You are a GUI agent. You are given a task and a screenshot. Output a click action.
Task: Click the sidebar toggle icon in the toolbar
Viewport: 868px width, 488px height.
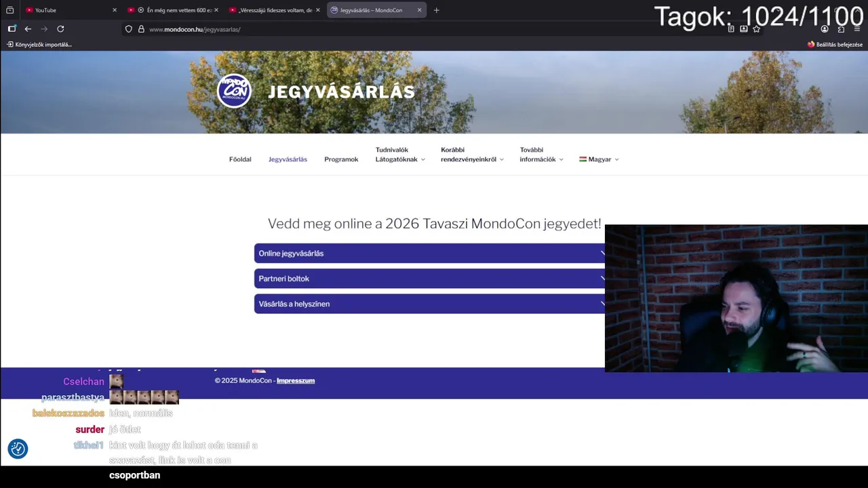[12, 28]
